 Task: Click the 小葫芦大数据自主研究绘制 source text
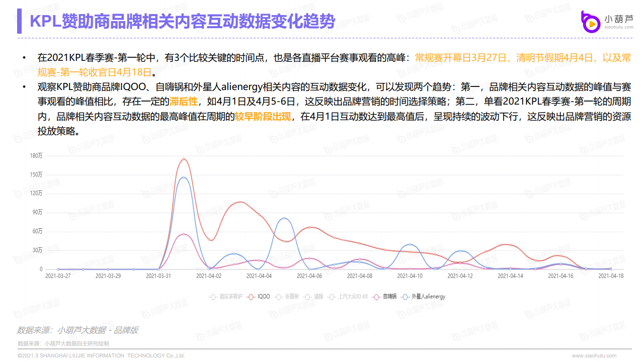click(76, 344)
